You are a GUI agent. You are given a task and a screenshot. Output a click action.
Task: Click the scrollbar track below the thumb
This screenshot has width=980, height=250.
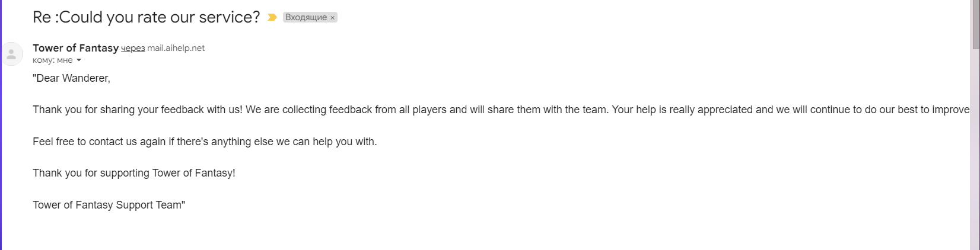point(975,148)
